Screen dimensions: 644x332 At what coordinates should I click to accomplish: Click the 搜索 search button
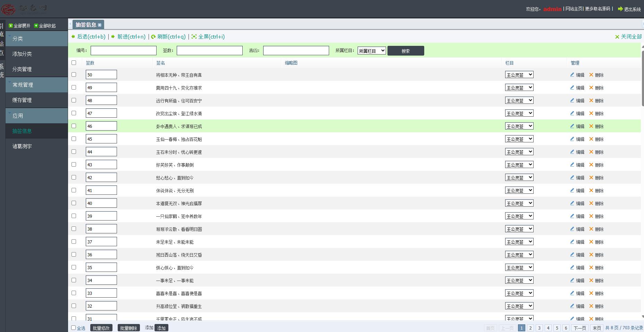tap(405, 51)
